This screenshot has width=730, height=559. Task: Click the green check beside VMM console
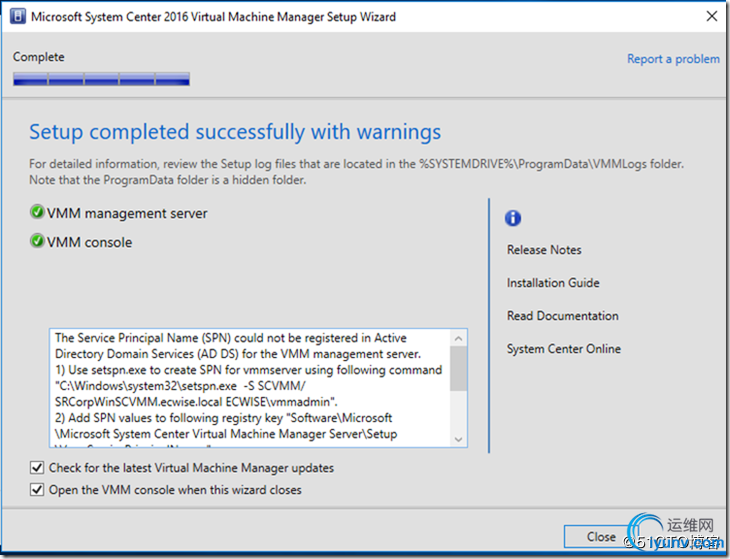37,241
